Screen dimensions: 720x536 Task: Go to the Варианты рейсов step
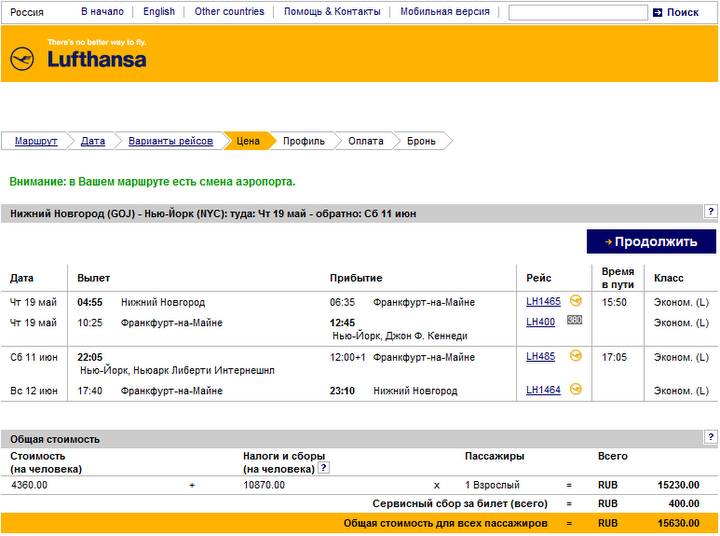pyautogui.click(x=170, y=141)
